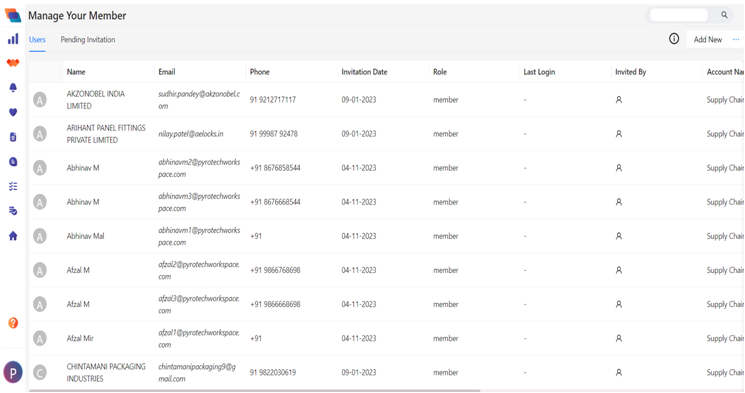Open the checklist tasks sidebar icon
Screen dimensions: 745x393
tap(13, 186)
